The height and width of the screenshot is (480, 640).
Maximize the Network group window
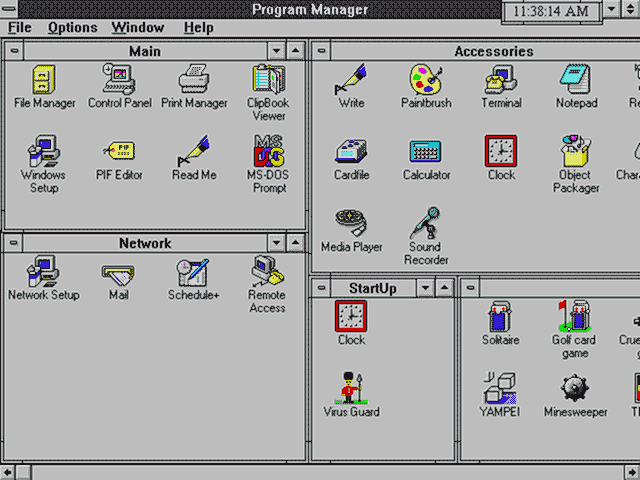296,243
